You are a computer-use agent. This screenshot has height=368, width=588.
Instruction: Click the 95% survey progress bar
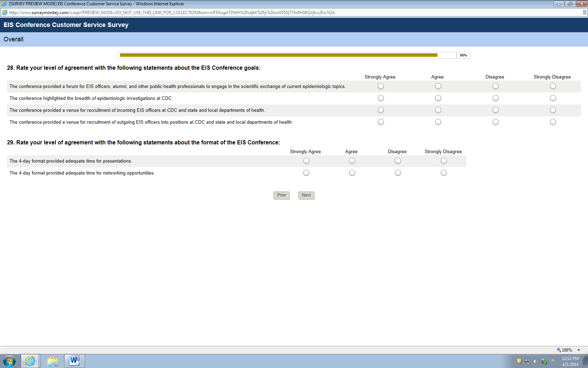[x=294, y=55]
